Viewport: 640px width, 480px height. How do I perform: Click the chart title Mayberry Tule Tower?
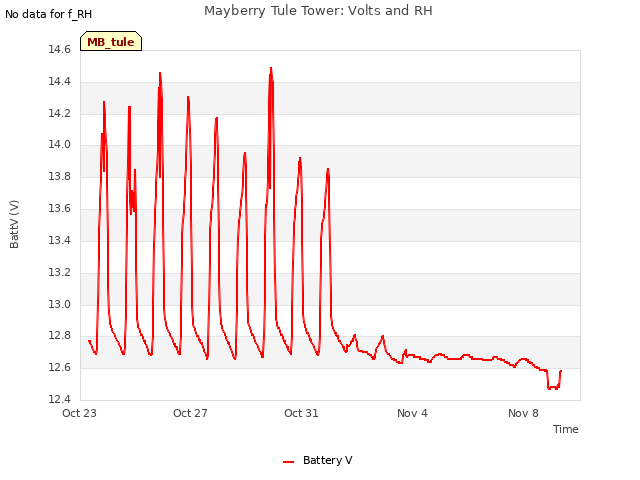[x=318, y=10]
